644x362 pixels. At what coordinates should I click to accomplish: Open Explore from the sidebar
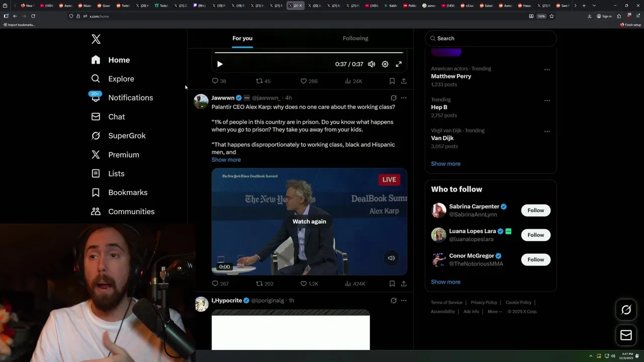[x=113, y=79]
